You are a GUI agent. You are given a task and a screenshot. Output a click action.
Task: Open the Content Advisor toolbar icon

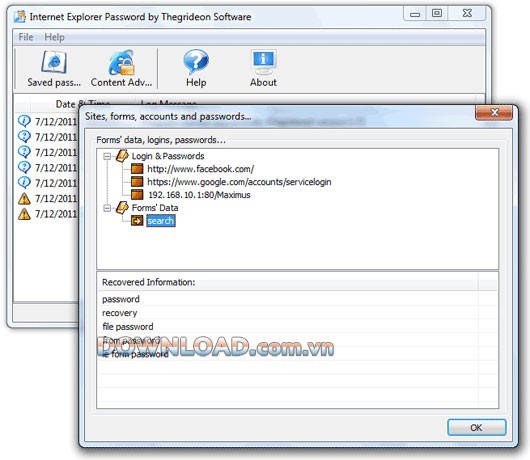coord(121,69)
